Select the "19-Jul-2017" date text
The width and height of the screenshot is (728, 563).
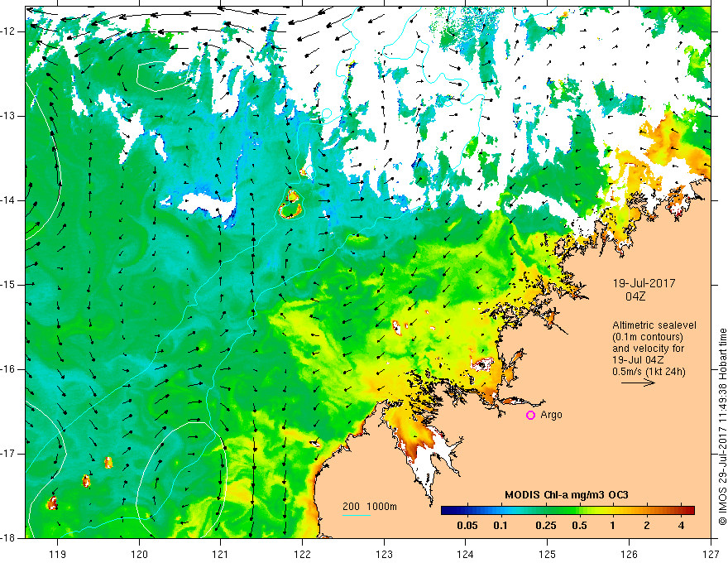point(644,283)
